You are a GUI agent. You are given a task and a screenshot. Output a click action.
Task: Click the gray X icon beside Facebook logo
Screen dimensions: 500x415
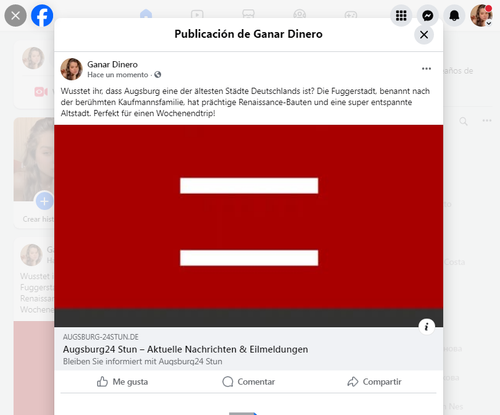[x=15, y=16]
